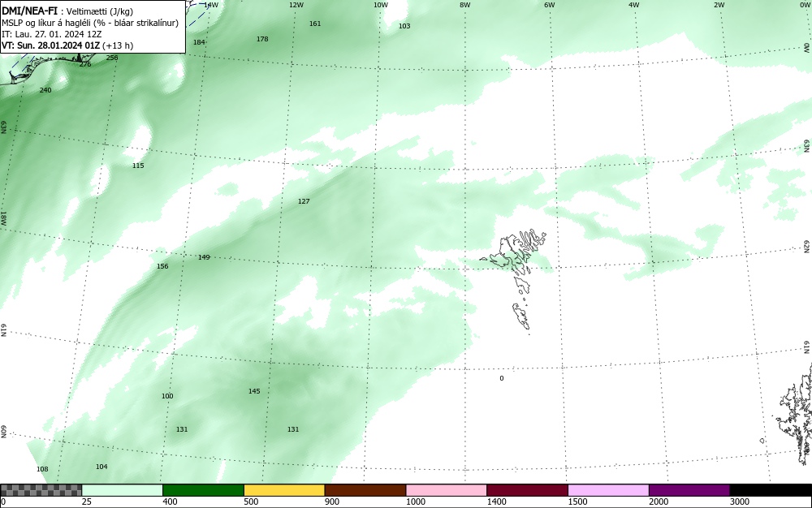Image resolution: width=812 pixels, height=508 pixels.
Task: Pick the dark green 400–500 legend swatch
Action: pyautogui.click(x=203, y=490)
